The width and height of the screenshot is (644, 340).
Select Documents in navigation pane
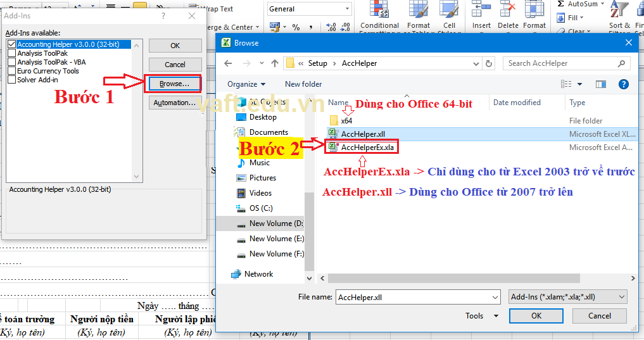[268, 132]
